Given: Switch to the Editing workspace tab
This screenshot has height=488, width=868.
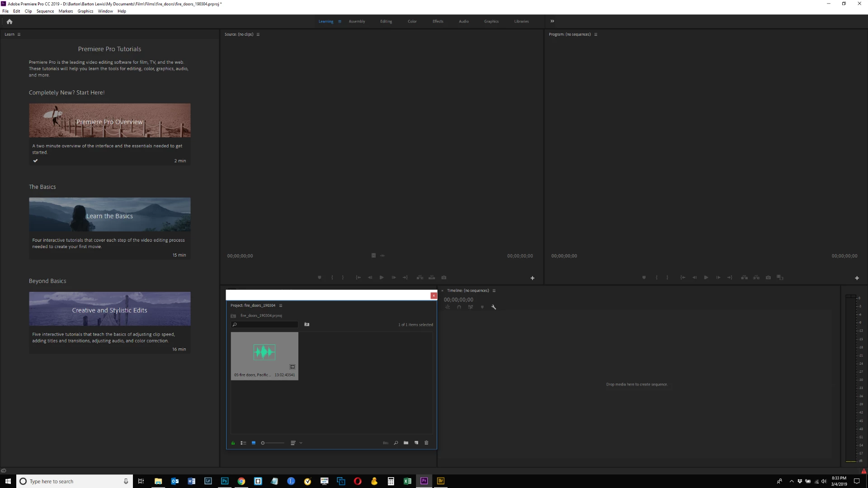Looking at the screenshot, I should [386, 21].
